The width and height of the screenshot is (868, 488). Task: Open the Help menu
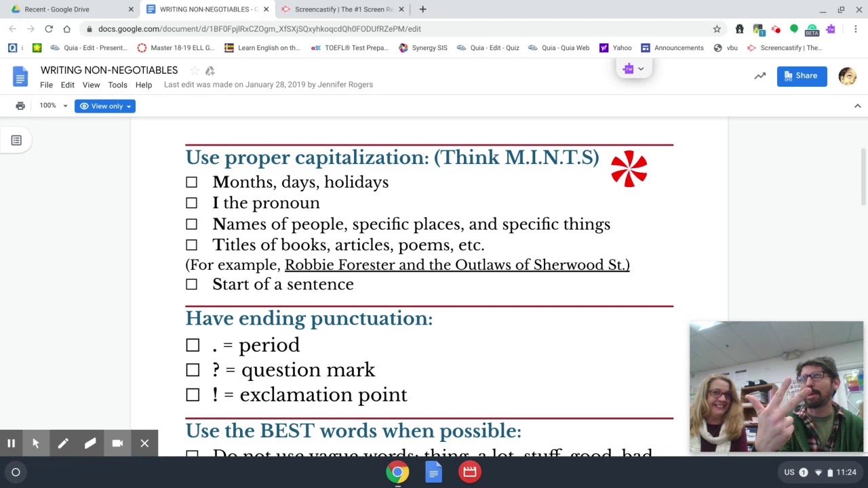[143, 85]
